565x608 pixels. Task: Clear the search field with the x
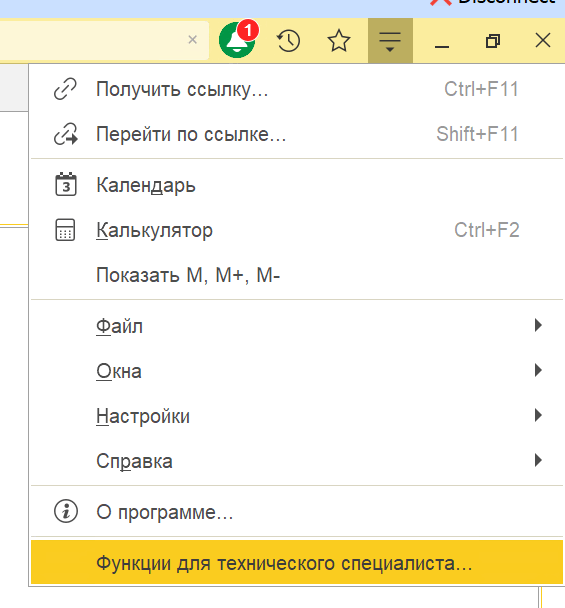click(x=192, y=40)
